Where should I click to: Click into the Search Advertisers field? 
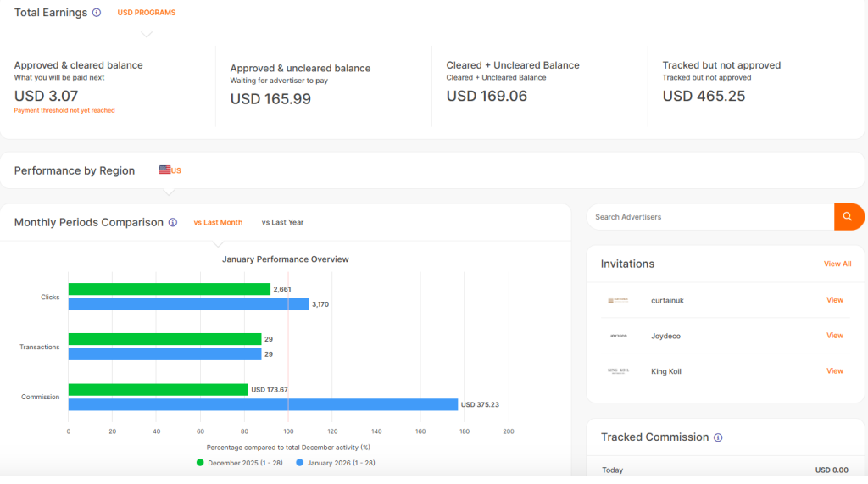(x=710, y=217)
